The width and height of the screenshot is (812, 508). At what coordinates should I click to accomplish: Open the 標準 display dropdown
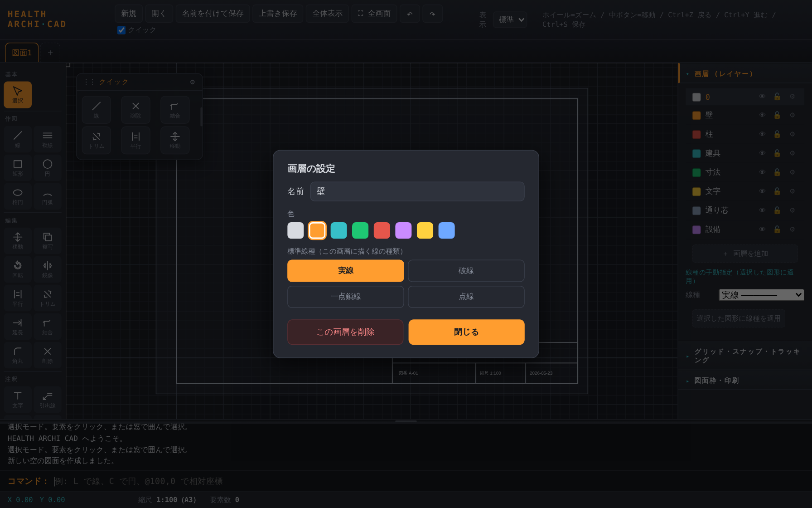[510, 20]
